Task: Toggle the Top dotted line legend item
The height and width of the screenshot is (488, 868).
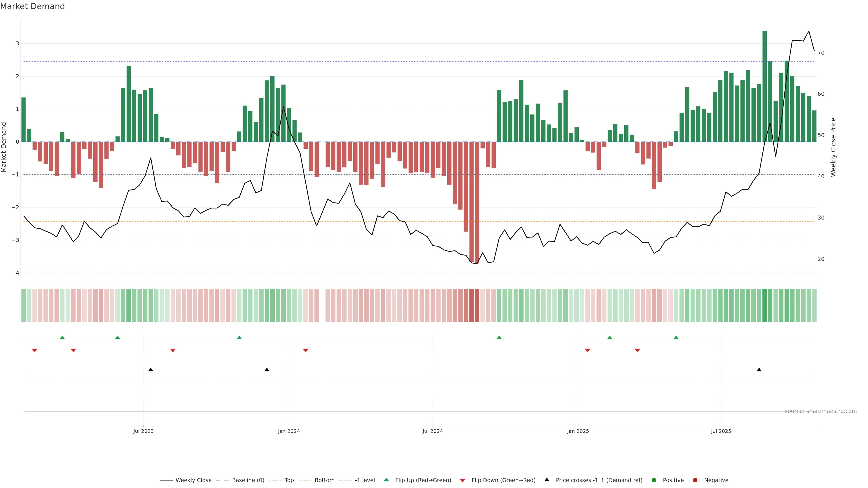Action: pos(289,480)
